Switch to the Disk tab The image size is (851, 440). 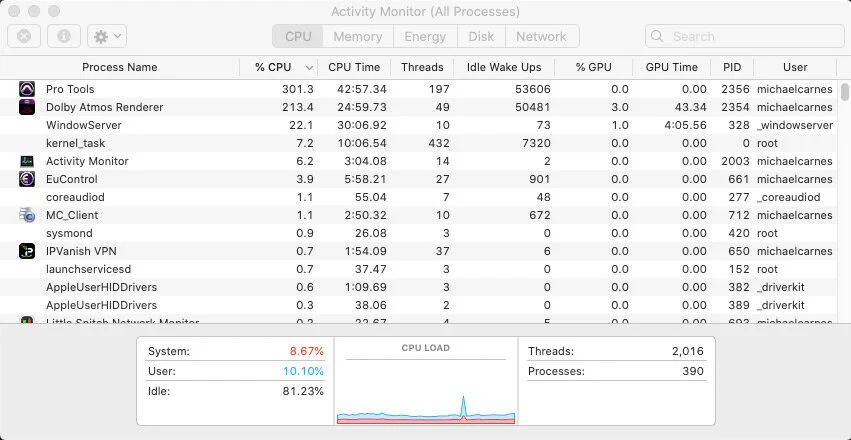481,36
